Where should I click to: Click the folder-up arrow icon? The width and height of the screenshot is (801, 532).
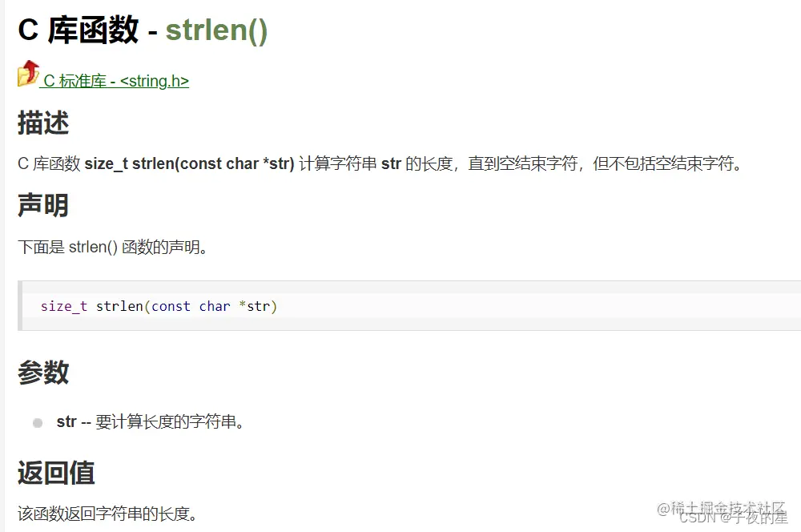(28, 73)
